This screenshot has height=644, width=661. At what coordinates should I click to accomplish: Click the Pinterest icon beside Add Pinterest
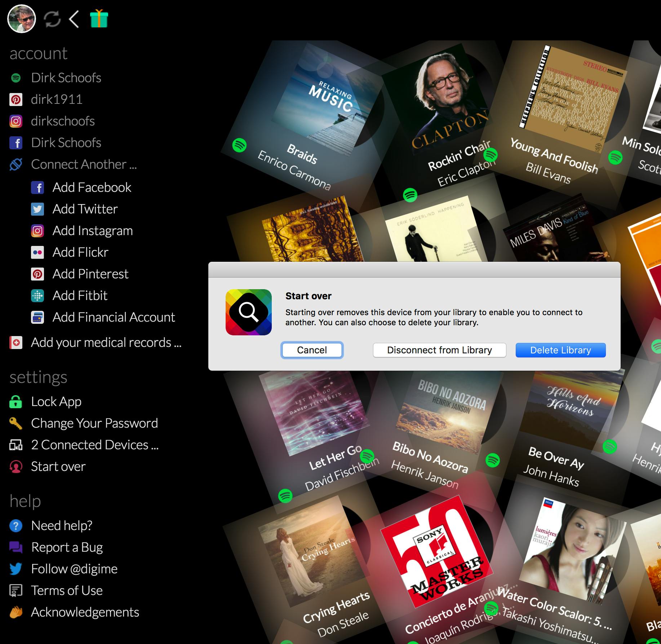pos(37,274)
